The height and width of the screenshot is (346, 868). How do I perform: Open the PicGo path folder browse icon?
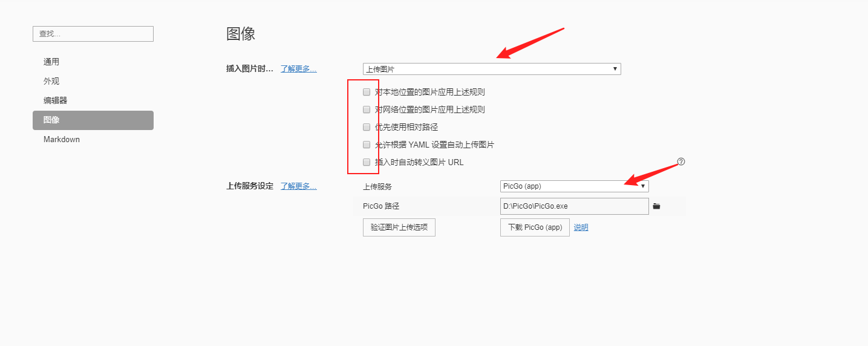656,206
